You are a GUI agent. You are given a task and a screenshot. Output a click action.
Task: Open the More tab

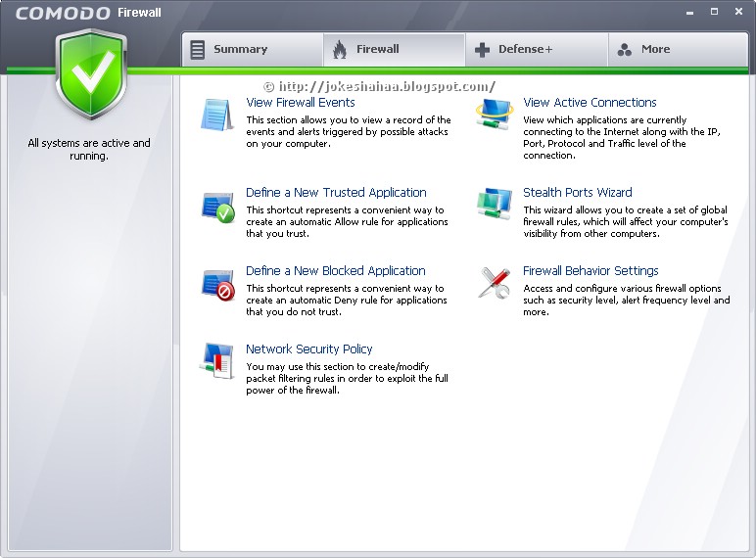click(678, 49)
